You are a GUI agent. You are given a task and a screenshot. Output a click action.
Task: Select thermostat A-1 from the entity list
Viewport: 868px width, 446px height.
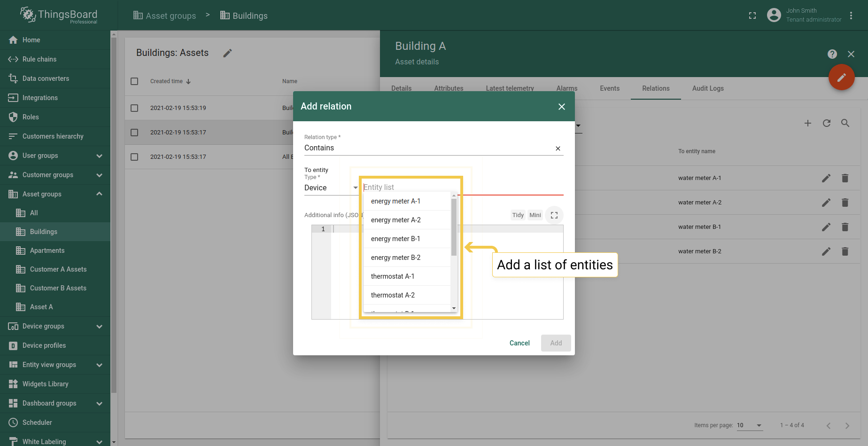(x=393, y=276)
